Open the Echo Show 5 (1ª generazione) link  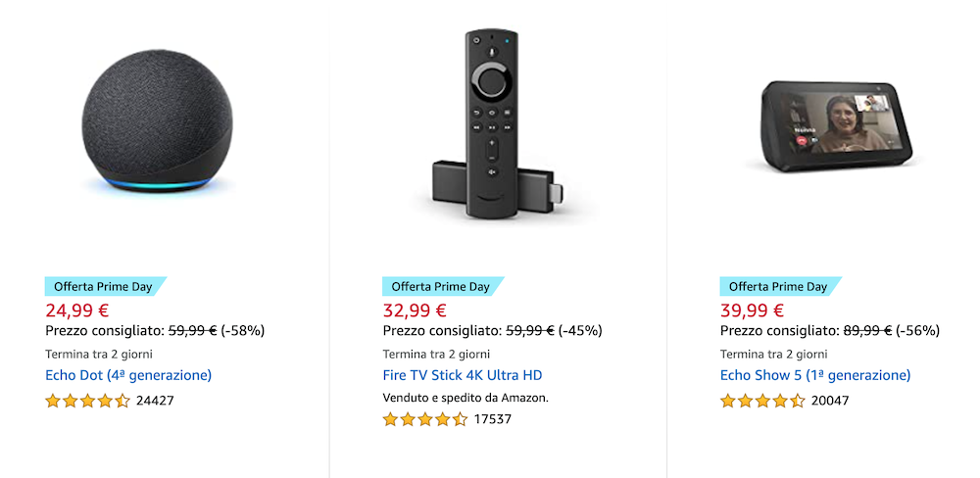click(x=814, y=375)
